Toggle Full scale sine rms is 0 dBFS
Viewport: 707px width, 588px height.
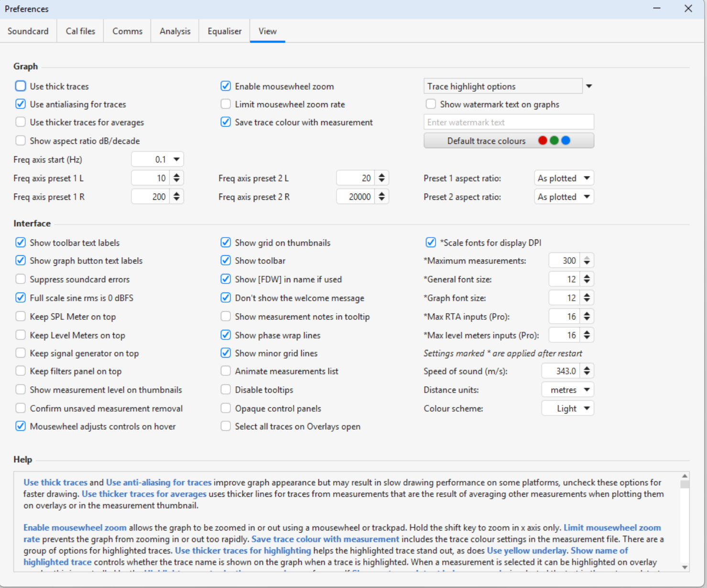[21, 298]
